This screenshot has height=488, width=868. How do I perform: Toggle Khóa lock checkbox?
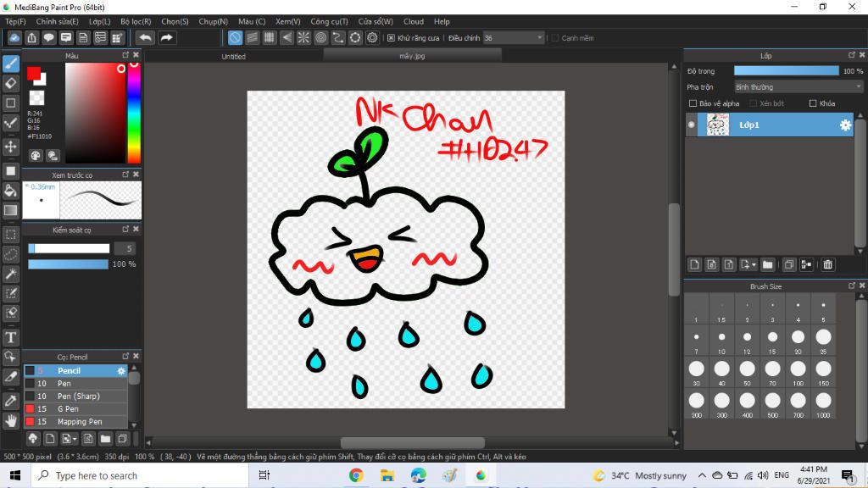pyautogui.click(x=813, y=103)
